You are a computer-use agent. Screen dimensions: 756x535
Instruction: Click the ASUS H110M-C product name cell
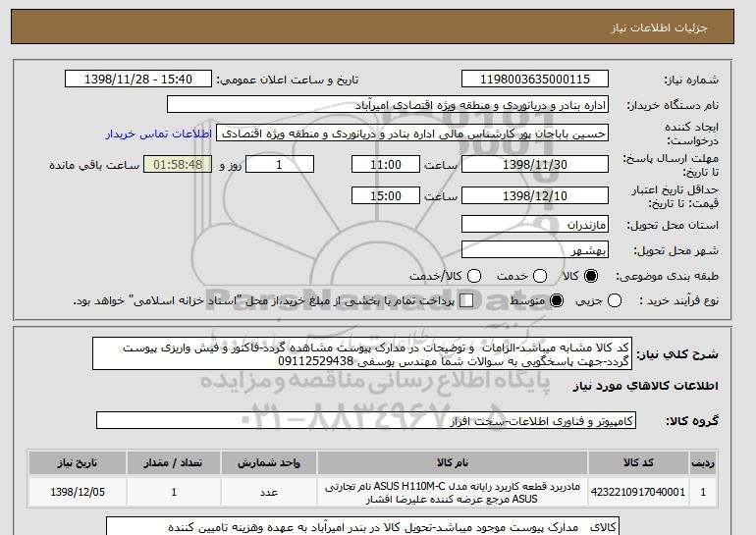(x=453, y=492)
